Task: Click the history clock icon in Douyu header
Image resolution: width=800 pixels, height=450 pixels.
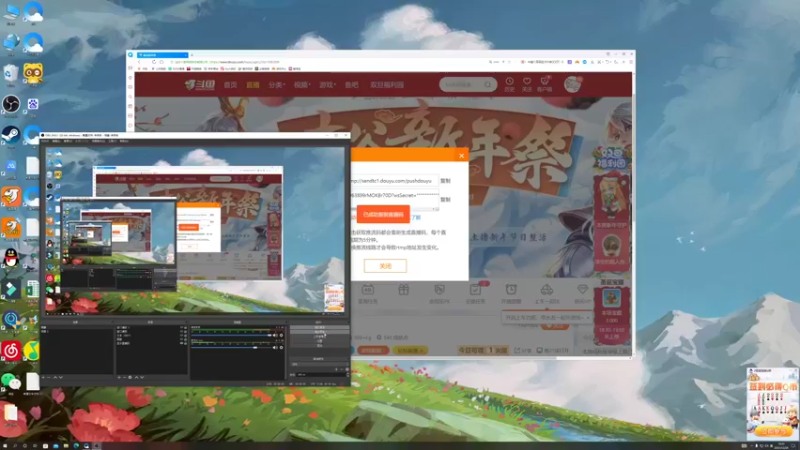Action: click(x=509, y=82)
